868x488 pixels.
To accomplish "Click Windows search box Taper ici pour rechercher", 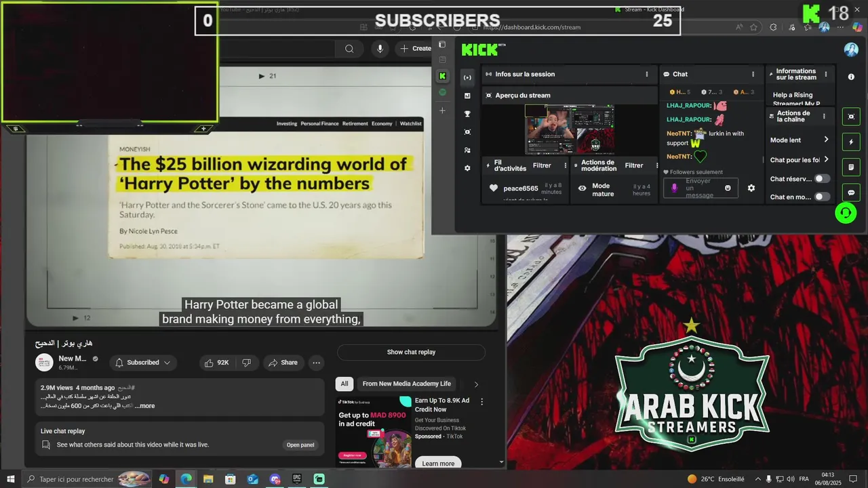I will [x=87, y=479].
